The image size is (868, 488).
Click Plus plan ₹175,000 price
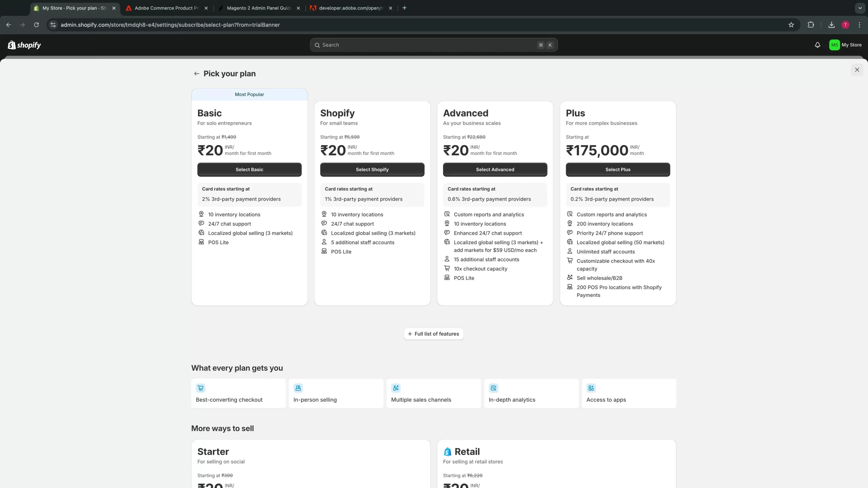(597, 150)
